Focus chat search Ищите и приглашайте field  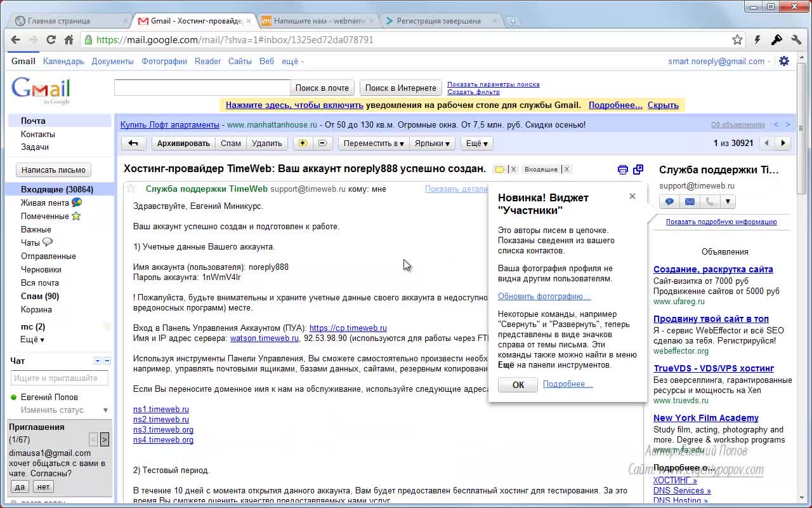pyautogui.click(x=60, y=378)
